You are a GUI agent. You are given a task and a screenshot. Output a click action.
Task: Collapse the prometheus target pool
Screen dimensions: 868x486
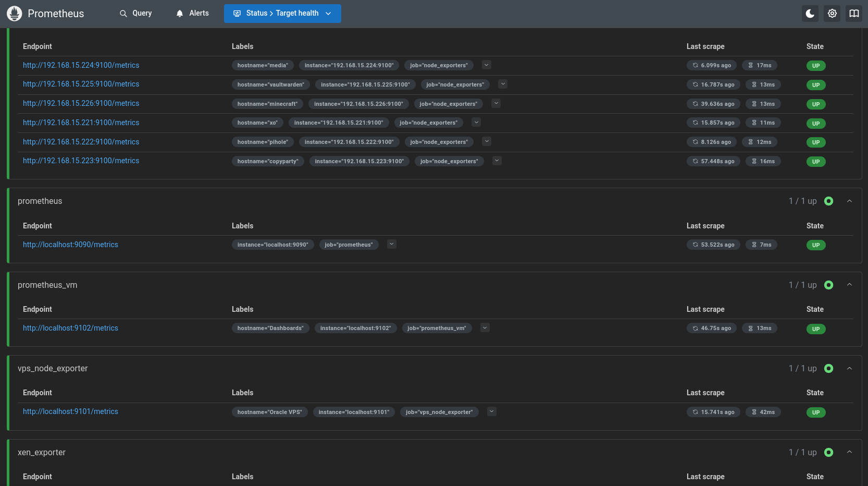[x=849, y=201]
